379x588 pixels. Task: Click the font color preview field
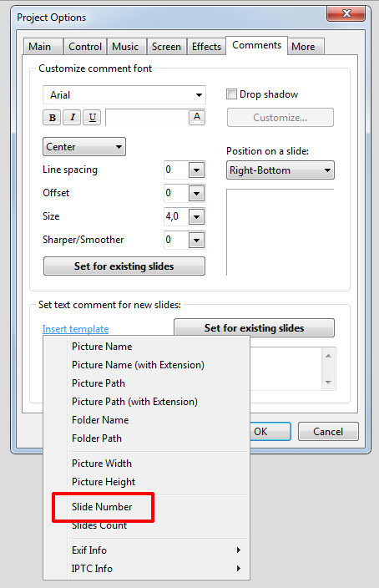pyautogui.click(x=147, y=118)
